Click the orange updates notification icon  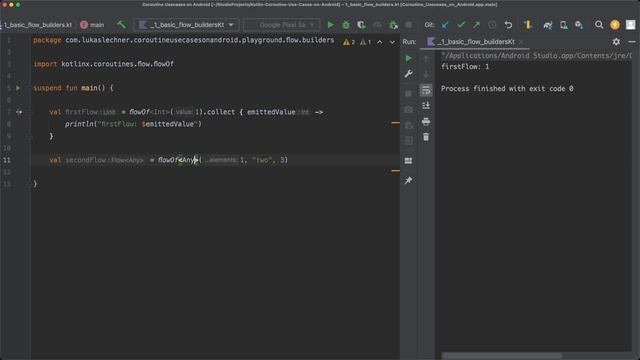(x=615, y=24)
